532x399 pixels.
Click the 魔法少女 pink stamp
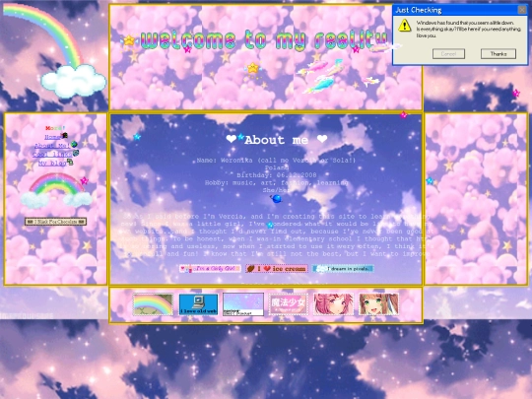tap(289, 304)
